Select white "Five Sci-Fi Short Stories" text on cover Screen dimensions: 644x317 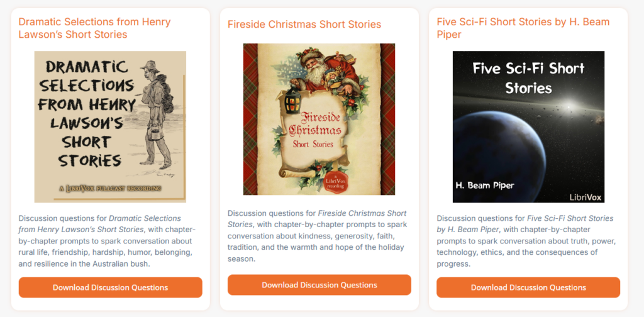coord(528,77)
